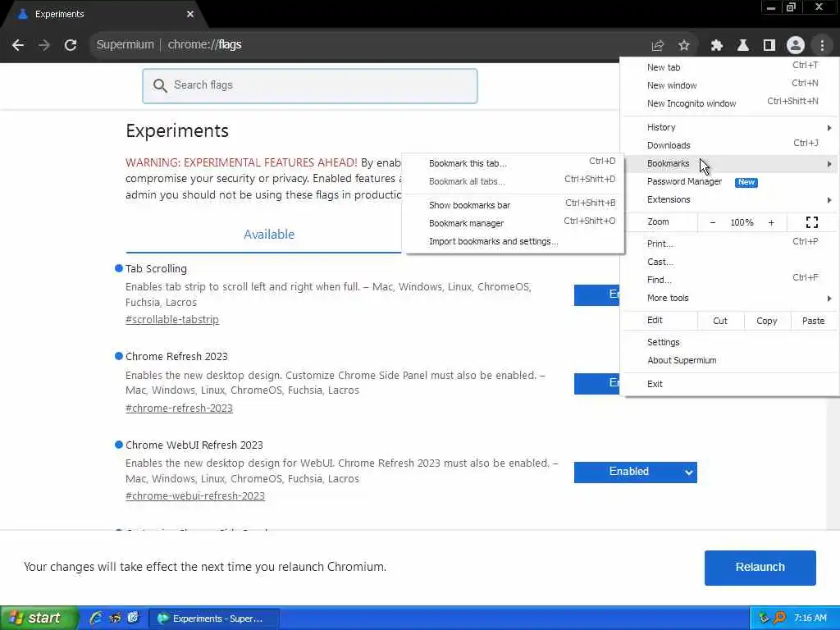Open the #chrome-refresh-2023 link
Screen dimensions: 840x630
(179, 409)
